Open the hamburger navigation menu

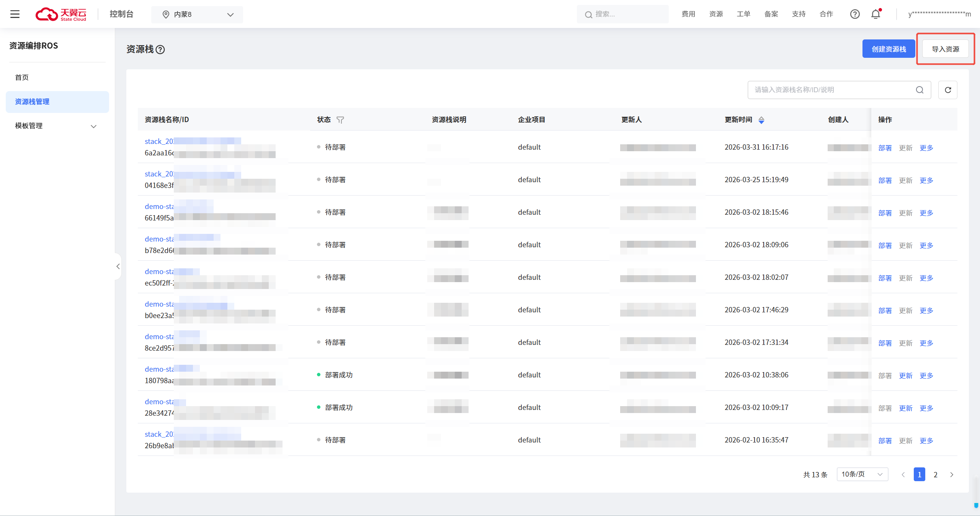15,14
